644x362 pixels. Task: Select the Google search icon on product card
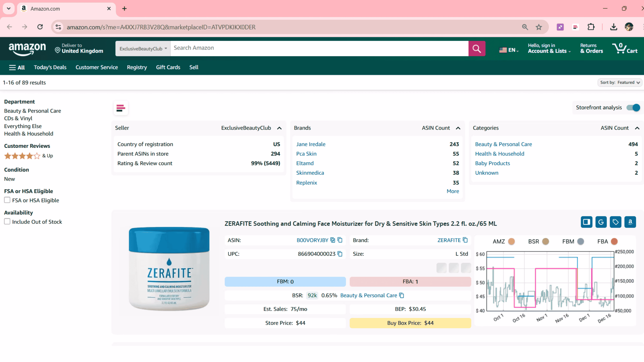click(x=601, y=222)
